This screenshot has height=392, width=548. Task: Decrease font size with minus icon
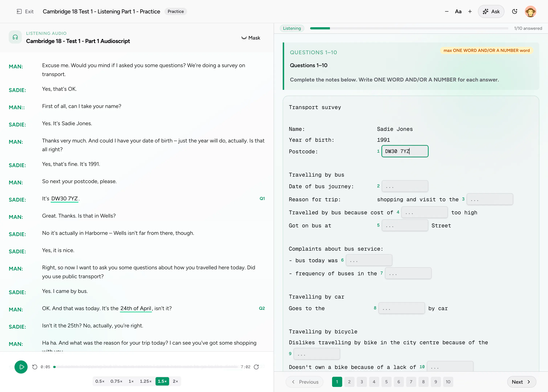[x=447, y=11]
